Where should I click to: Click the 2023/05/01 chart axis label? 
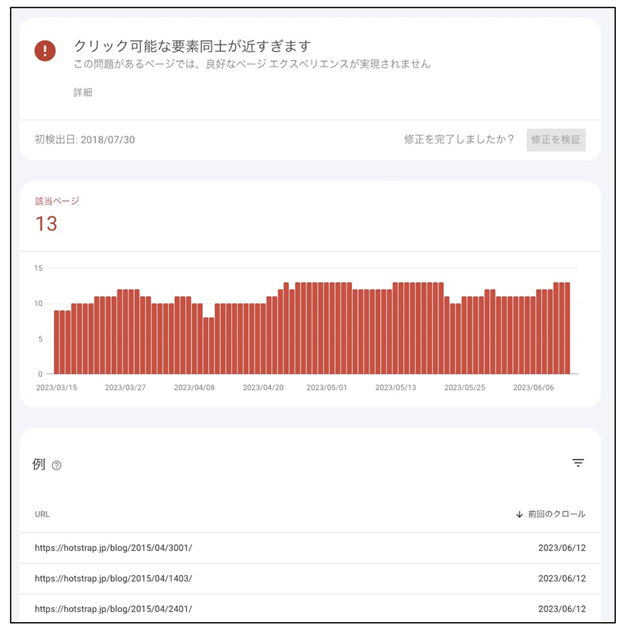[327, 387]
